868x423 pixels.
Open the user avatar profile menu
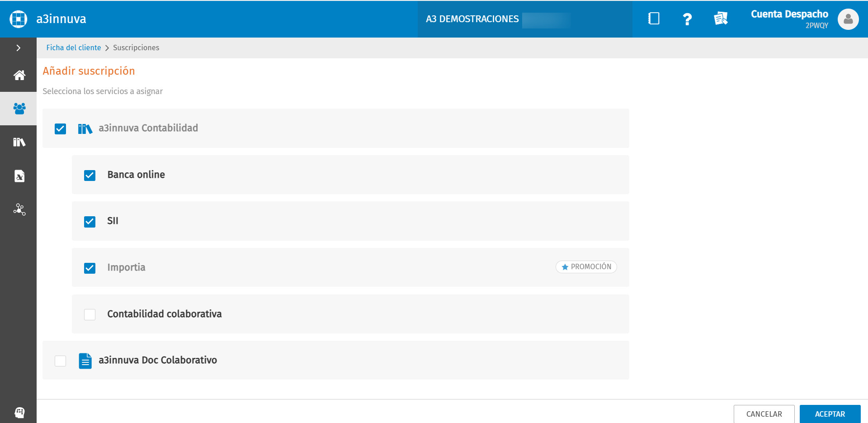point(848,19)
